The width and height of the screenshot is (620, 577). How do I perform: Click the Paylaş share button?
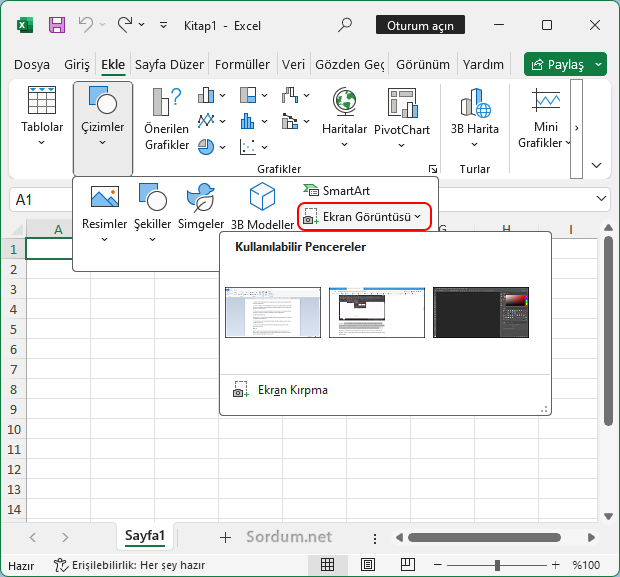tap(558, 64)
